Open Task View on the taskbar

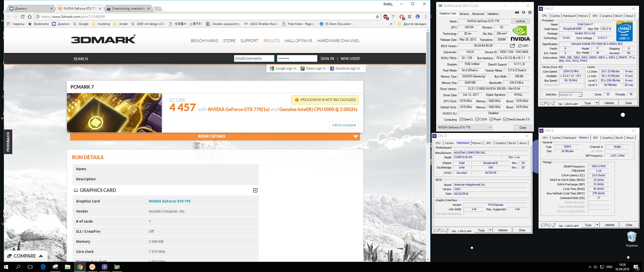click(x=30, y=267)
